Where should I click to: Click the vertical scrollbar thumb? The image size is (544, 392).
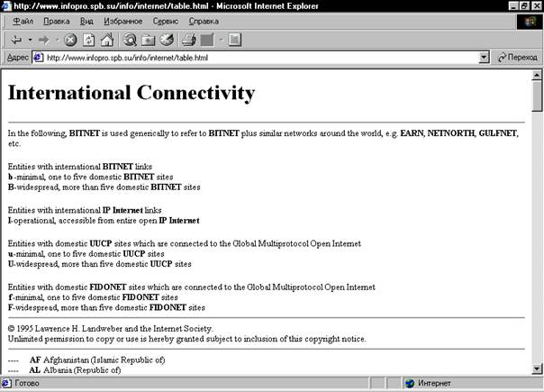pyautogui.click(x=537, y=96)
